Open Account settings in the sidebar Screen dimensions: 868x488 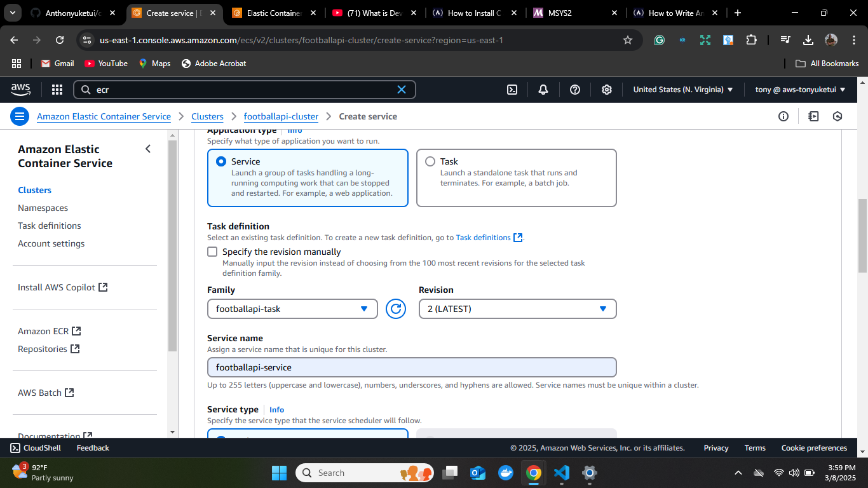coord(51,243)
